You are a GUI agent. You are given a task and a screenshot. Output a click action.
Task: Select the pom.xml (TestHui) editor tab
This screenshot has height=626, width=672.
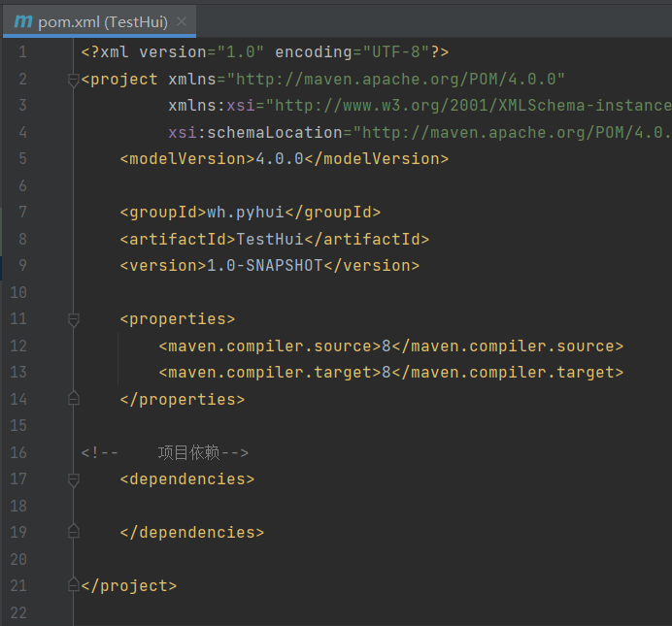pos(99,21)
